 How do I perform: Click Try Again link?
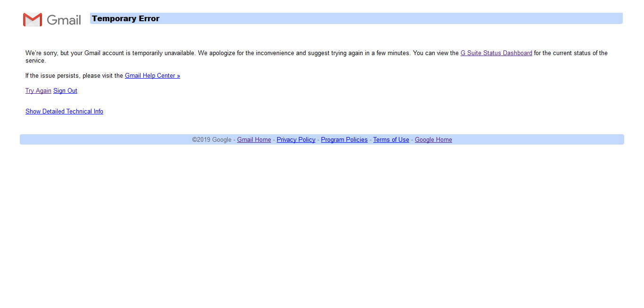(38, 91)
